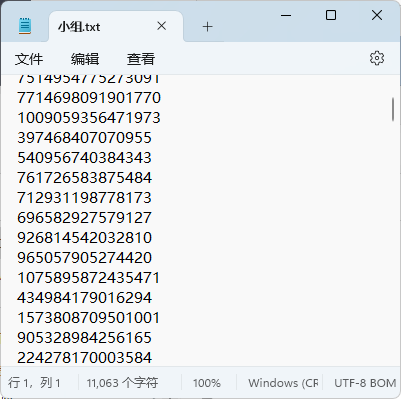Place cursor on line 771469809190177​0
Image resolution: width=401 pixels, height=399 pixels.
pos(89,98)
